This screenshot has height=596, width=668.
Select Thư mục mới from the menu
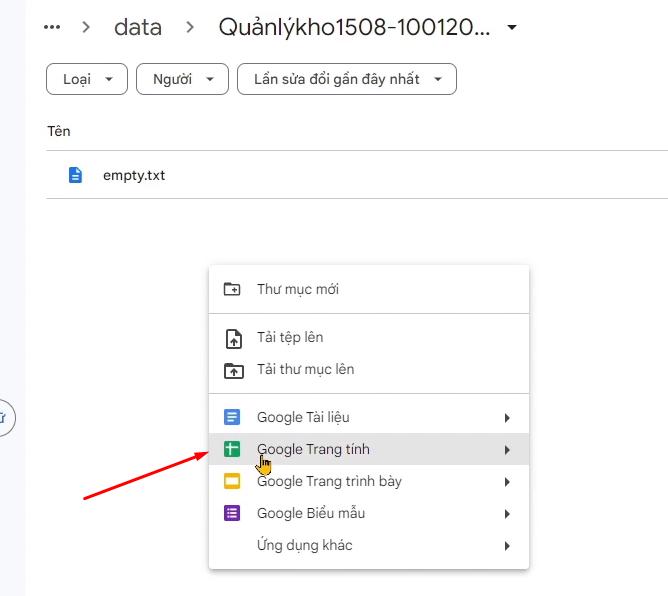[x=298, y=289]
